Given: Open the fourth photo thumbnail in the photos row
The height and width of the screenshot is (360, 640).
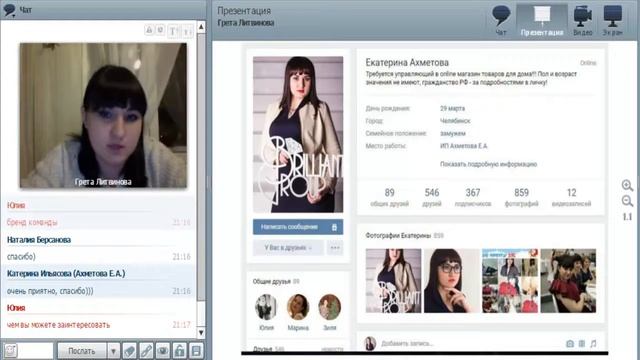Looking at the screenshot, I should [568, 281].
